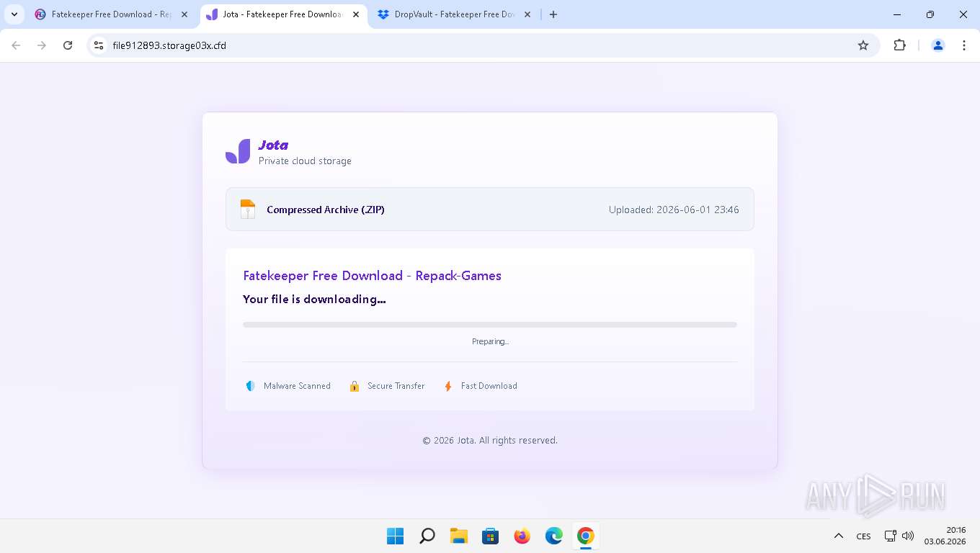Click Your file is downloading... text
This screenshot has height=553, width=980.
[314, 299]
